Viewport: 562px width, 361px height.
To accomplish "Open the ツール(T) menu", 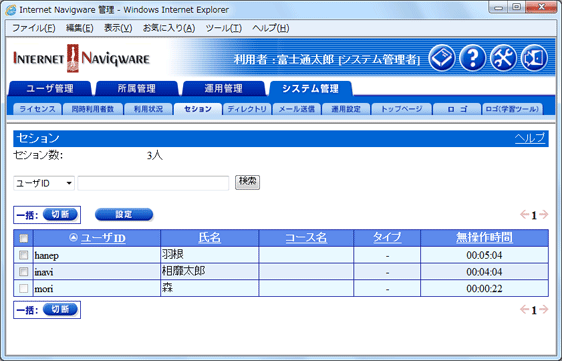I will 224,28.
